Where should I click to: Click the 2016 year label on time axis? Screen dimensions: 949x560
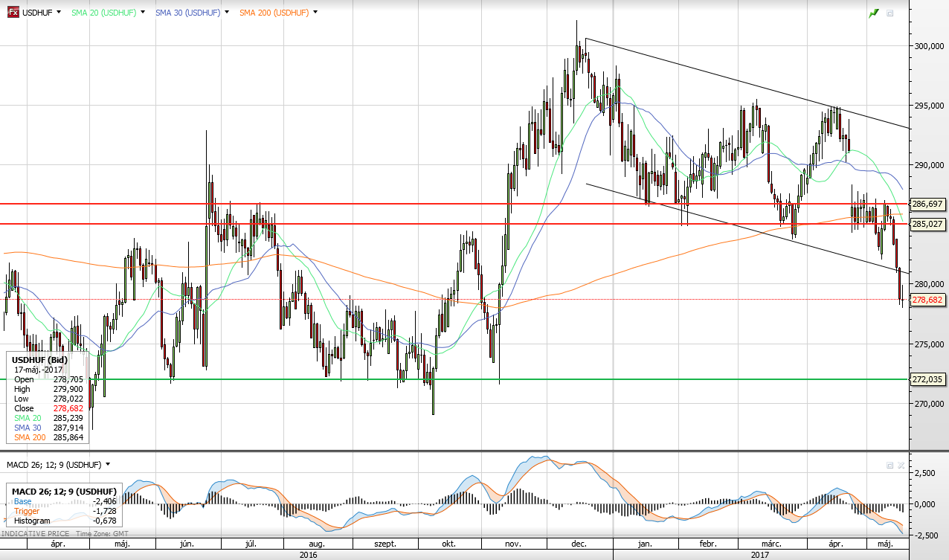pyautogui.click(x=307, y=554)
